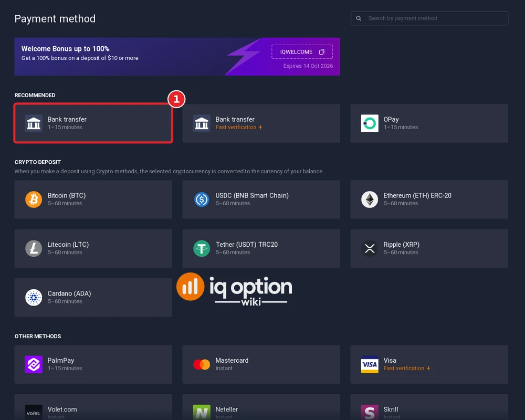Select Cardano (ADA) deposit
Screen dimensions: 525x420
coord(93,298)
